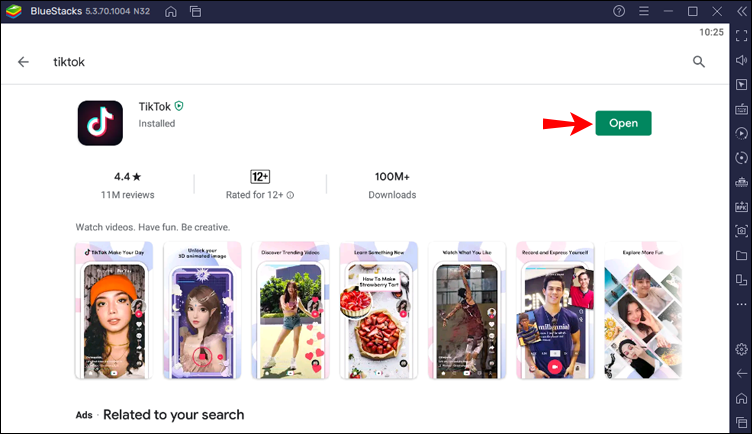Open the Rated for 12+ info icon
752x434 pixels.
coord(290,195)
